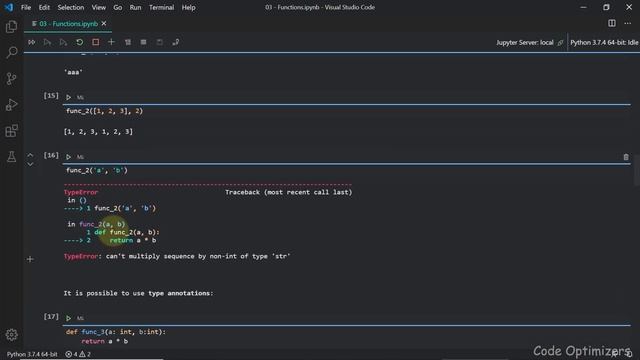This screenshot has width=640, height=360.
Task: Click Python 3.7.4 64-bit in status bar
Action: (32, 354)
